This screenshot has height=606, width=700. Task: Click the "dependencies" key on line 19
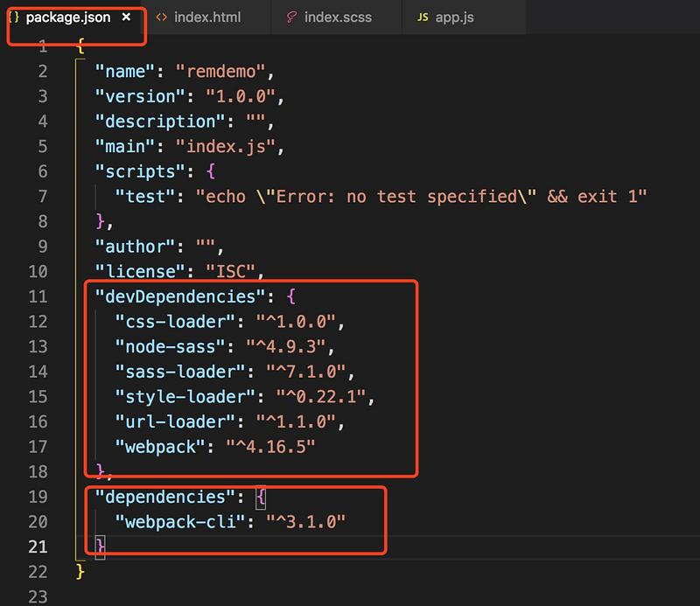(x=165, y=496)
